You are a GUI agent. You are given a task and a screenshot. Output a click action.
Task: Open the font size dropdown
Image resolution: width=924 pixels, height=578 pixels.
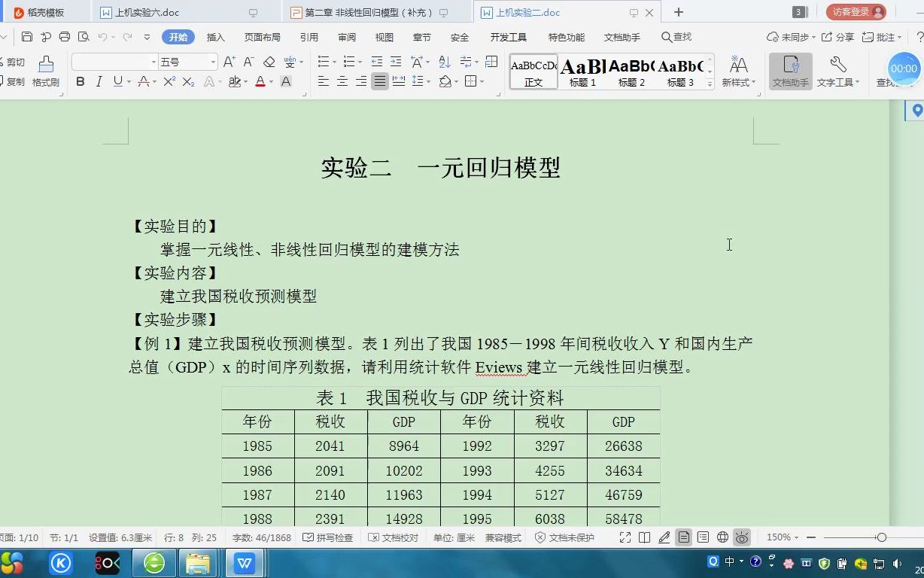tap(213, 62)
